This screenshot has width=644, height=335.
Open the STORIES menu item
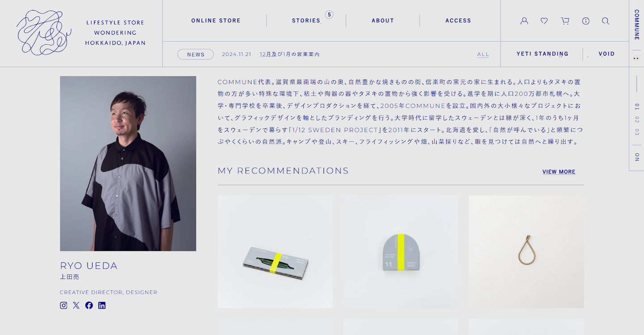pos(306,21)
